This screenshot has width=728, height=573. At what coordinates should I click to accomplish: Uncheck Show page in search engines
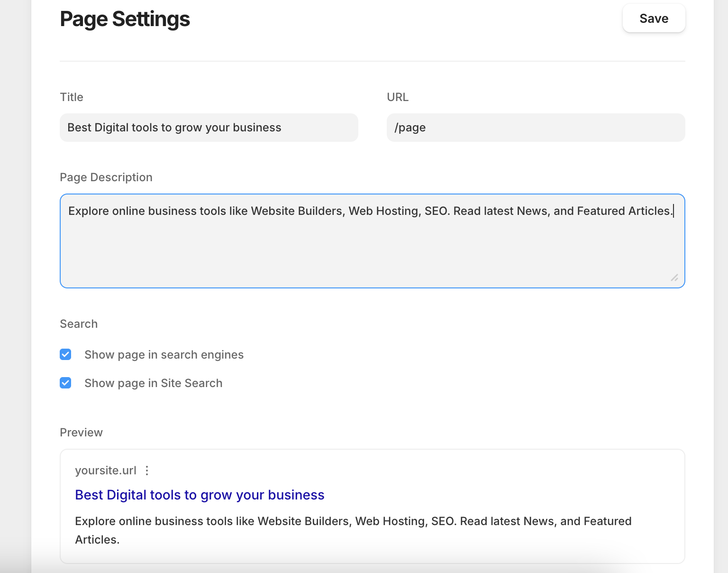65,355
